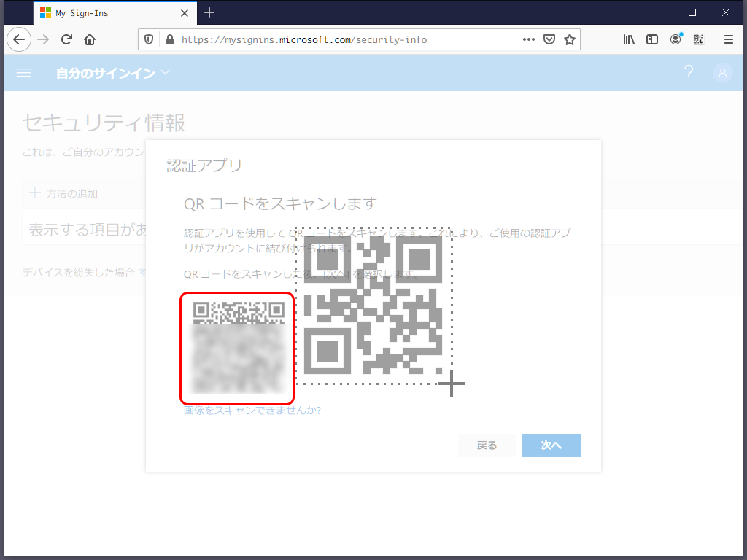Image resolution: width=747 pixels, height=560 pixels.
Task: Open a new browser tab
Action: 209,12
